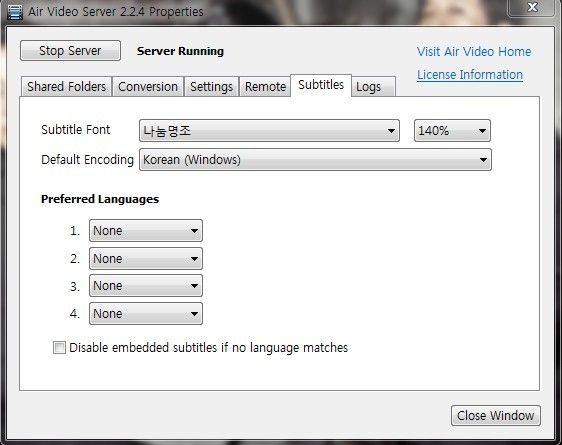This screenshot has height=445, width=562.
Task: Open the Settings tab
Action: pos(211,87)
